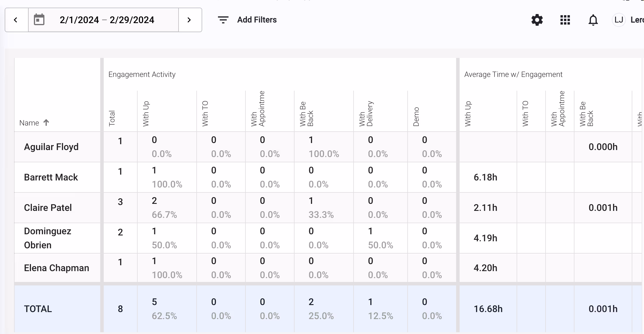Click the TOTAL summary row label
This screenshot has width=644, height=334.
[x=38, y=309]
